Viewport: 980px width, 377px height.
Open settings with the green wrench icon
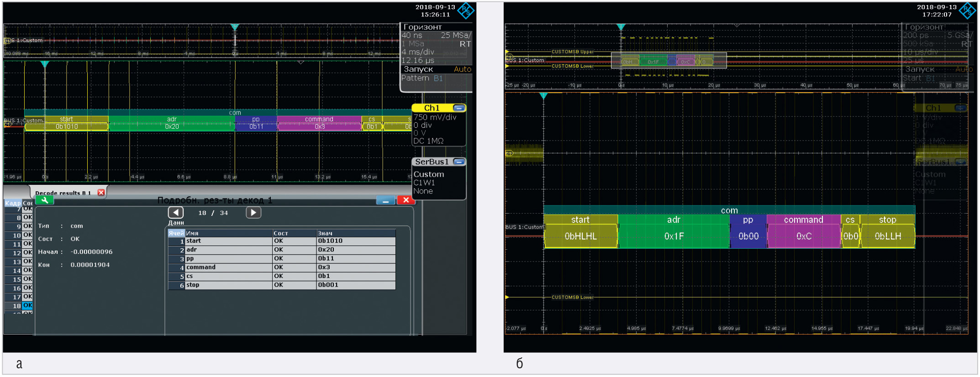[44, 200]
